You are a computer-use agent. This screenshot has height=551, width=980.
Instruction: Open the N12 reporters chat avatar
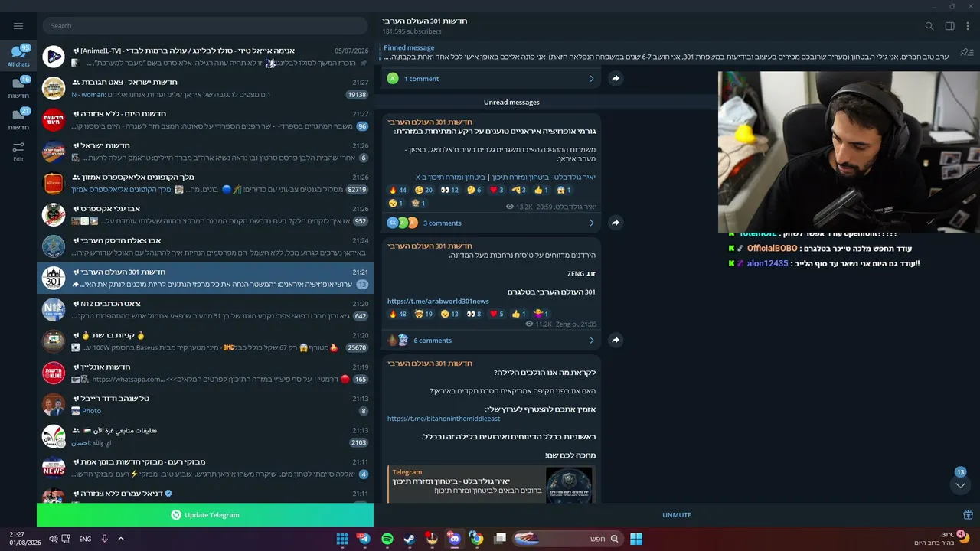(x=54, y=309)
